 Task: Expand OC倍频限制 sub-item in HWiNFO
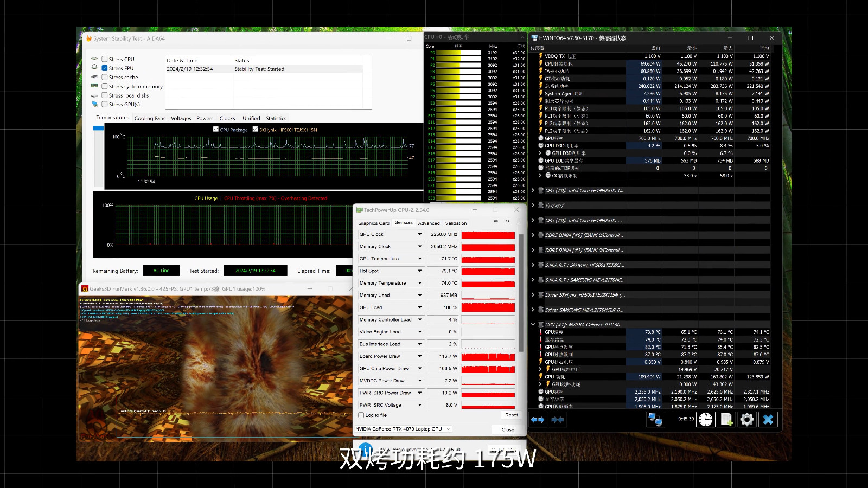click(540, 176)
